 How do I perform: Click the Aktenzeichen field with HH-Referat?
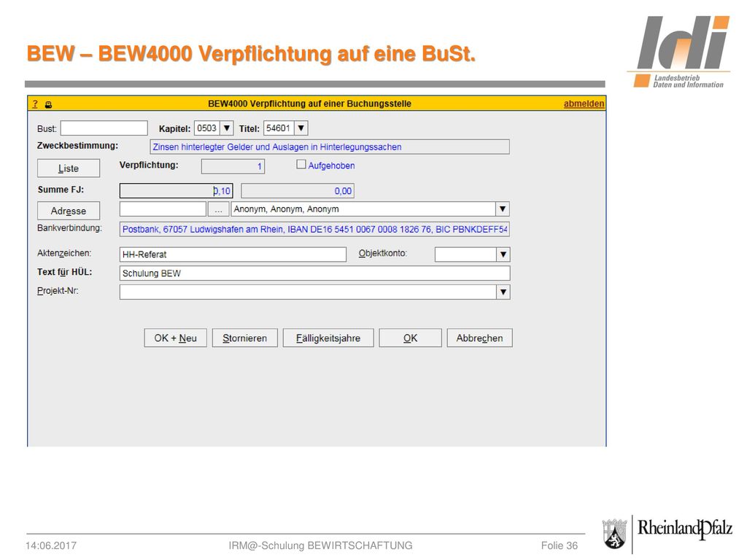pos(233,254)
